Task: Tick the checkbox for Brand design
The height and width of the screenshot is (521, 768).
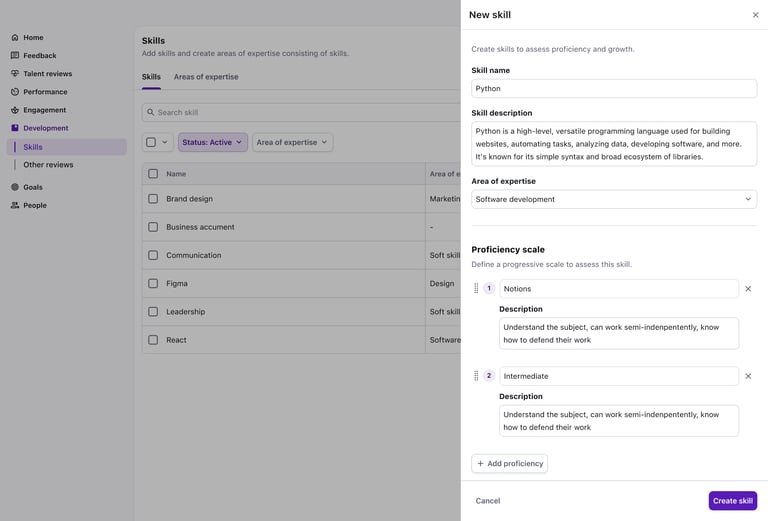Action: pyautogui.click(x=153, y=199)
